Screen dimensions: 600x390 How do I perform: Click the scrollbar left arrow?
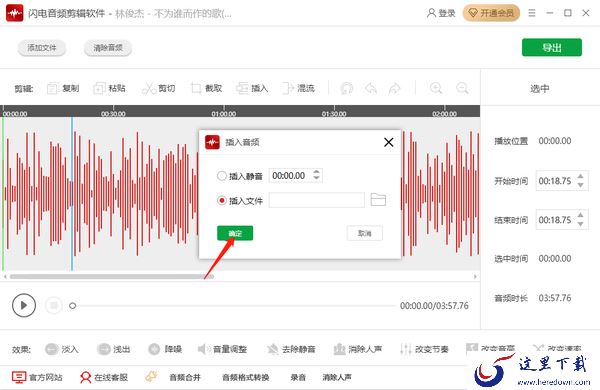pos(5,276)
